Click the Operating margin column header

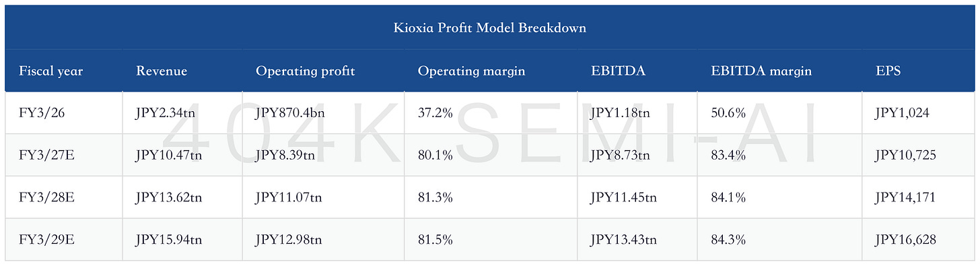(x=471, y=71)
